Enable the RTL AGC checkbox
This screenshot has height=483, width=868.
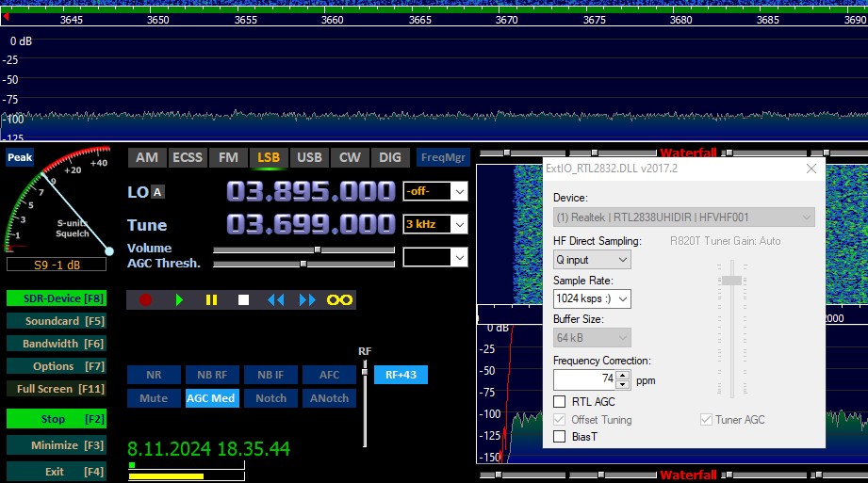[x=560, y=402]
